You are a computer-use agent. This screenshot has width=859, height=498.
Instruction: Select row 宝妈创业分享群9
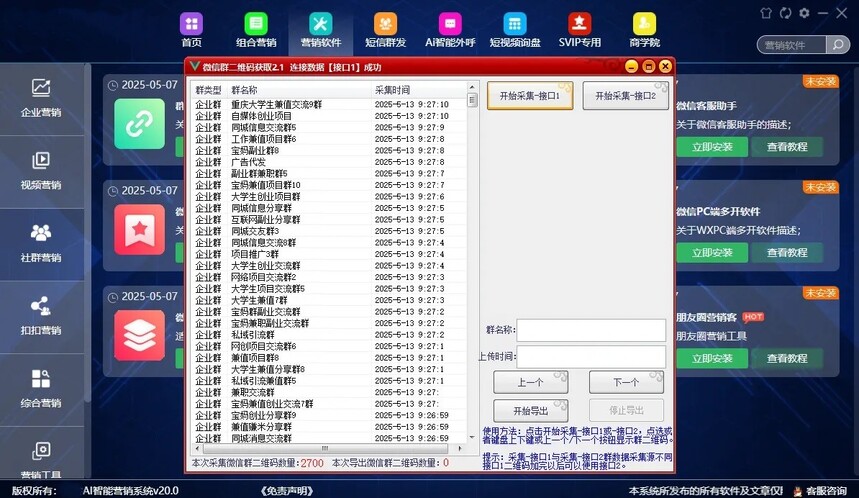point(329,415)
